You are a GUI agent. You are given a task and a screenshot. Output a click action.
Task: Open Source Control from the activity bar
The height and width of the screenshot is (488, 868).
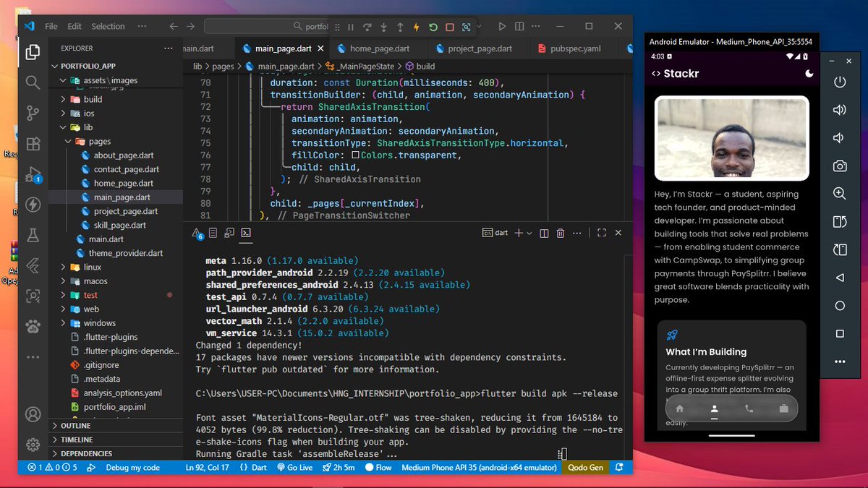32,114
